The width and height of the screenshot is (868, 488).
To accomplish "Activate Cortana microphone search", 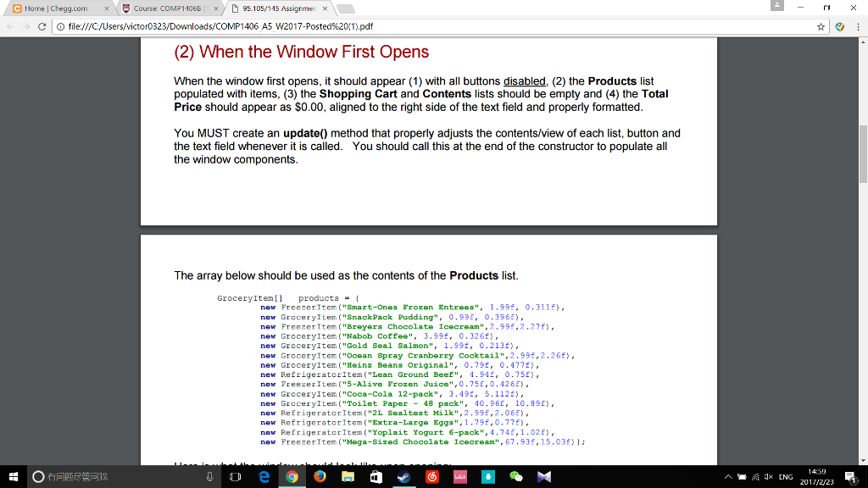I will click(x=210, y=478).
